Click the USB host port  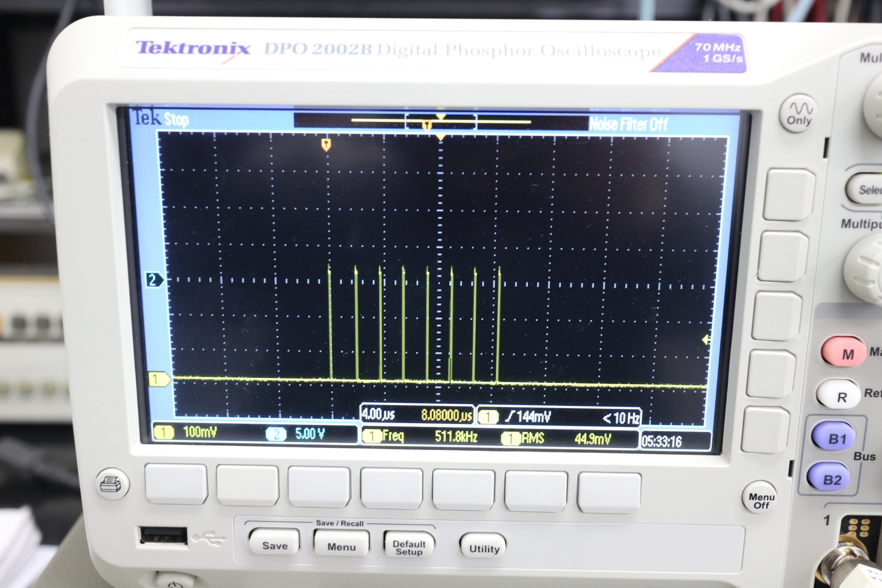click(163, 536)
